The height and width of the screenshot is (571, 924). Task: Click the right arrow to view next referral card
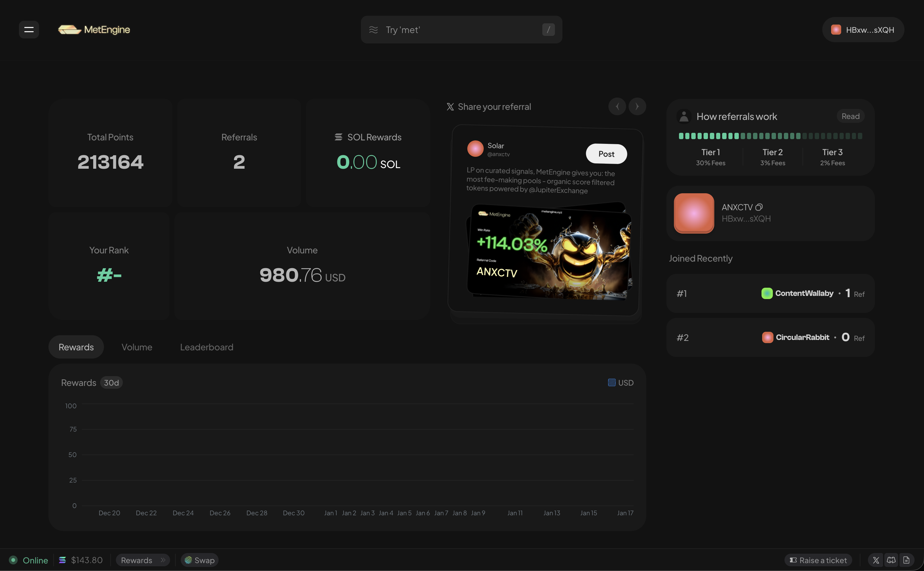[x=637, y=106]
